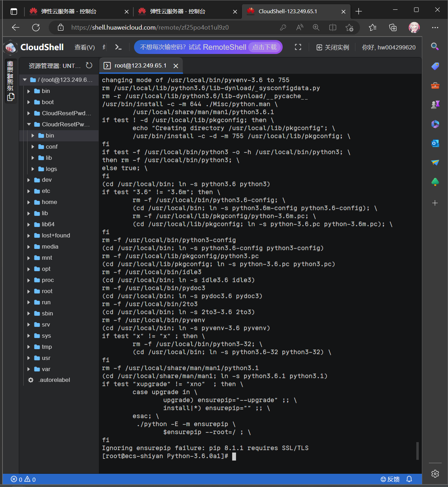Open notifications bell in the status bar
The width and height of the screenshot is (448, 487).
tap(409, 479)
